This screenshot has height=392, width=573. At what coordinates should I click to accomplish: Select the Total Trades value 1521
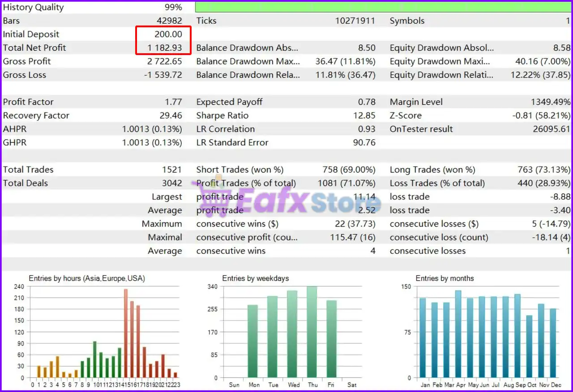(x=172, y=170)
